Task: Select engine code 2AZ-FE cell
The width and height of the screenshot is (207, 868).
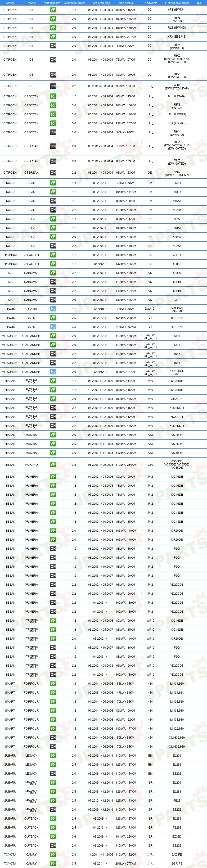Action: tap(177, 855)
